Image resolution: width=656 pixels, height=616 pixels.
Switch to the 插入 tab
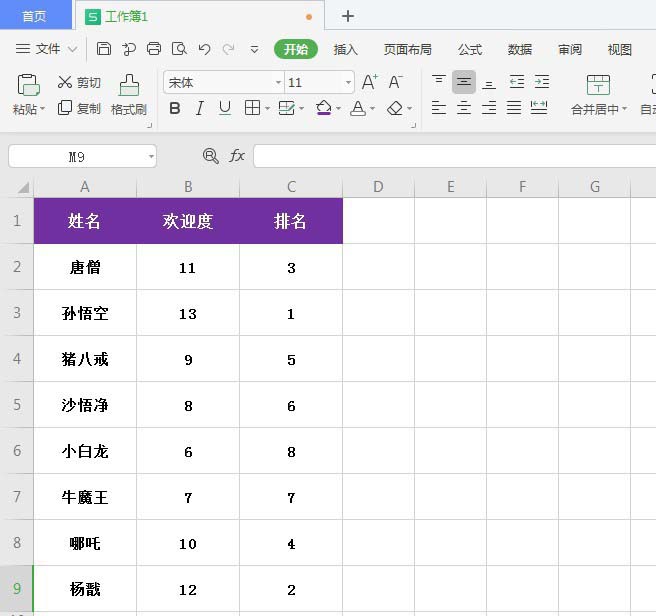click(x=346, y=49)
